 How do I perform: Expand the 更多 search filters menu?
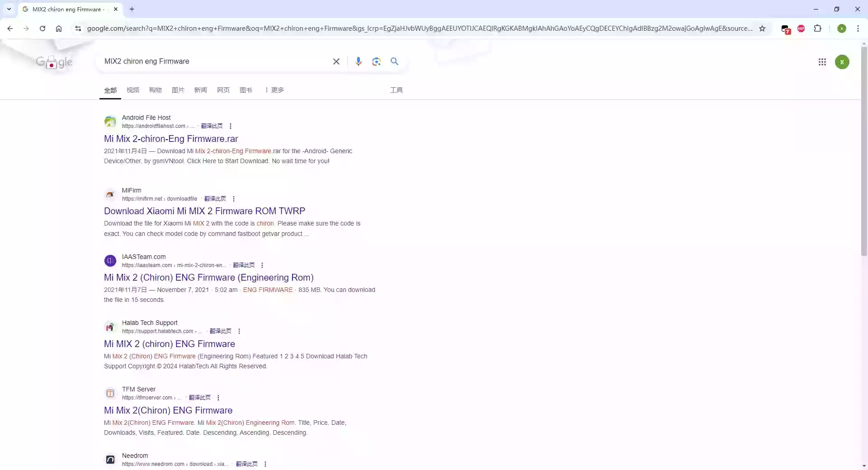coord(274,90)
